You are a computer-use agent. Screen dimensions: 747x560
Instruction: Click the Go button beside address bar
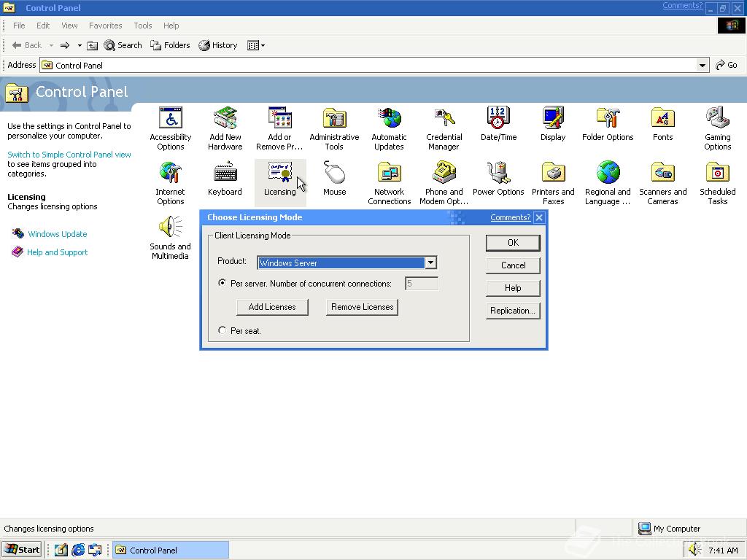[x=727, y=65]
